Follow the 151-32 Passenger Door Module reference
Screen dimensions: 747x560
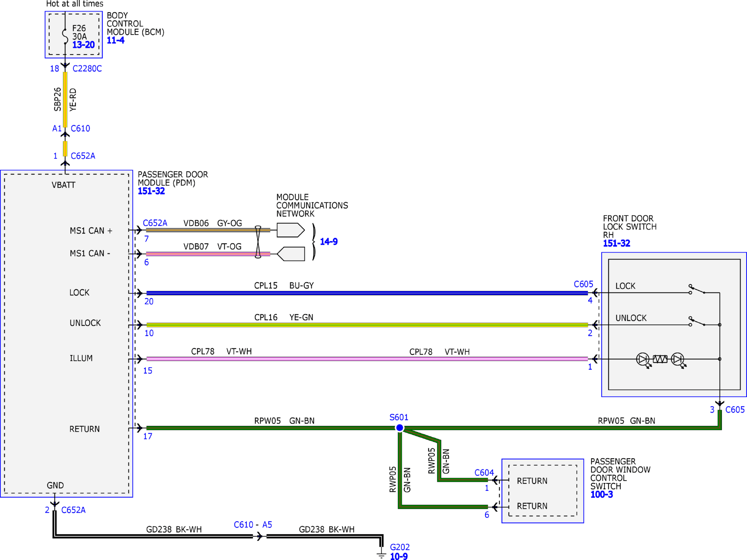[151, 191]
